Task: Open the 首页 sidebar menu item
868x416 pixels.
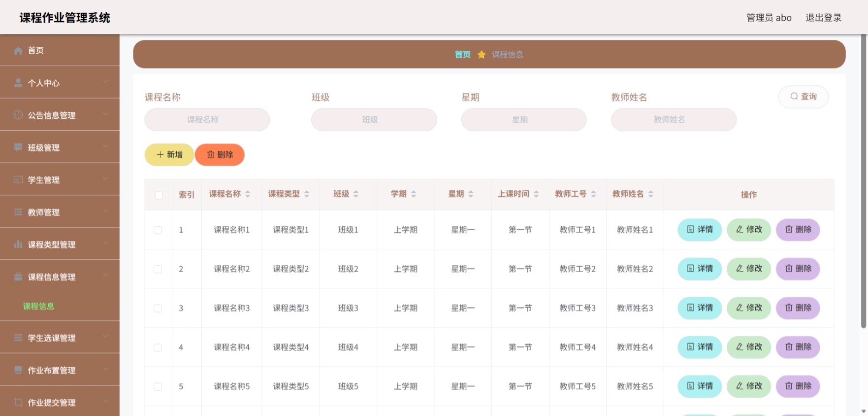Action: click(x=60, y=50)
